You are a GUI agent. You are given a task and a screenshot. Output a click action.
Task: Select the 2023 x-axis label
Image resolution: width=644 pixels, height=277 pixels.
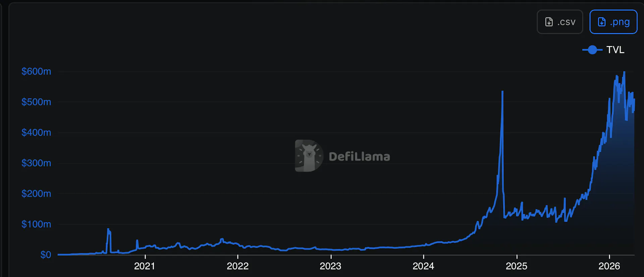[330, 266]
